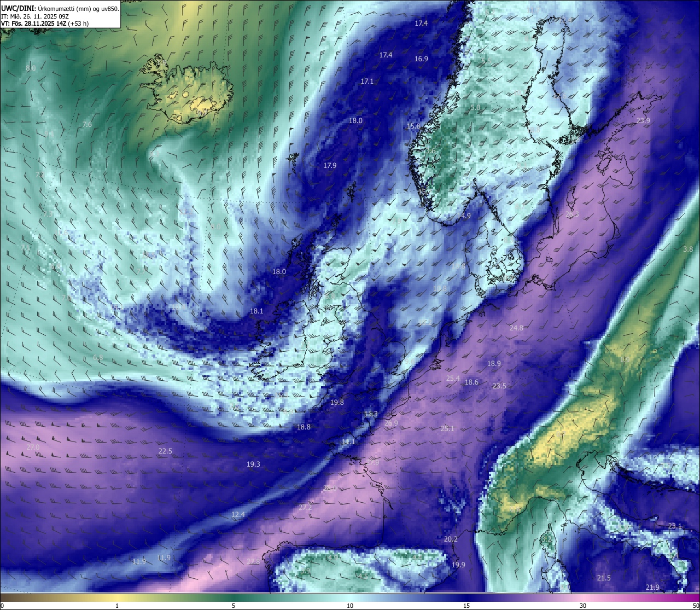Click the 20.2 value label
Viewport: 700px width, 610px height.
click(451, 539)
